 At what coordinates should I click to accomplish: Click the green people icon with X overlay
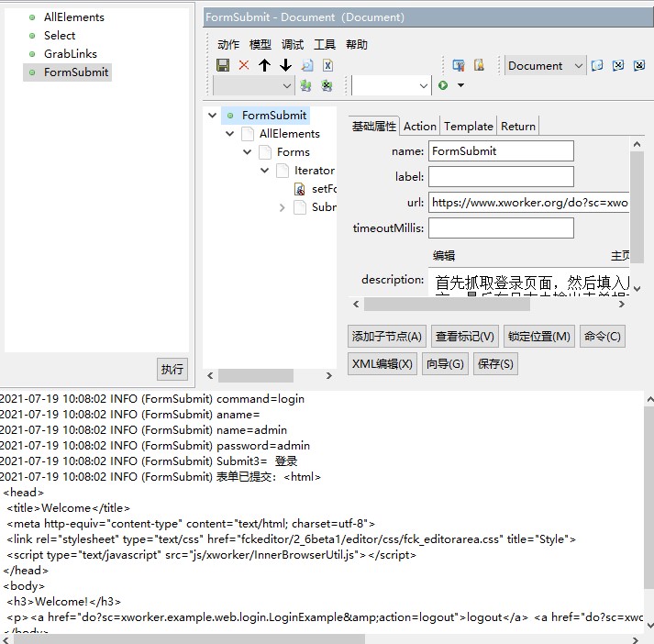[x=327, y=85]
